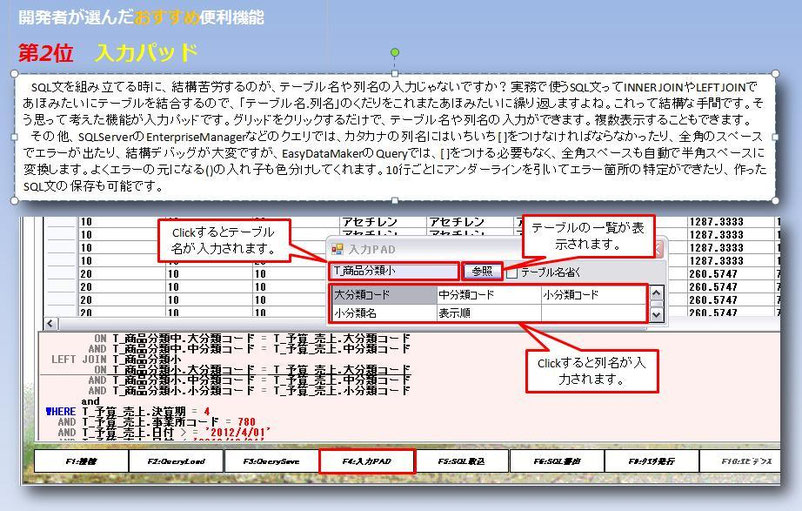Viewport: 802px width, 511px height.
Task: Click the LEFT JOIN T_商品分類小 line in the SQL editor
Action: [x=116, y=359]
